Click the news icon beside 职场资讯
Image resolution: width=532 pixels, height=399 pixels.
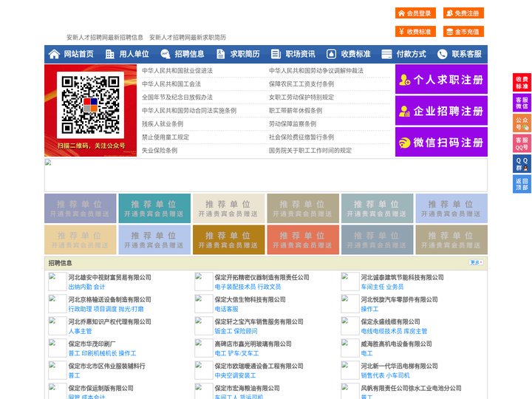point(276,54)
